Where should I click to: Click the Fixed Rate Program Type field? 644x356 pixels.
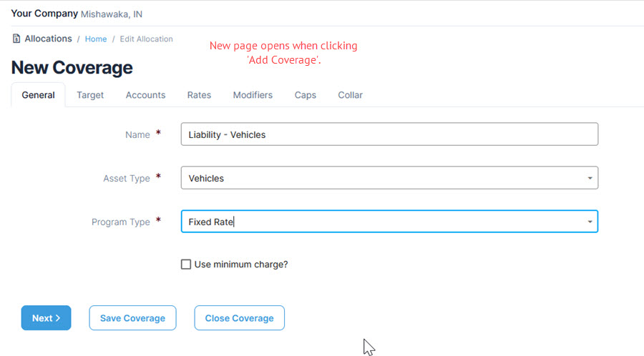389,222
